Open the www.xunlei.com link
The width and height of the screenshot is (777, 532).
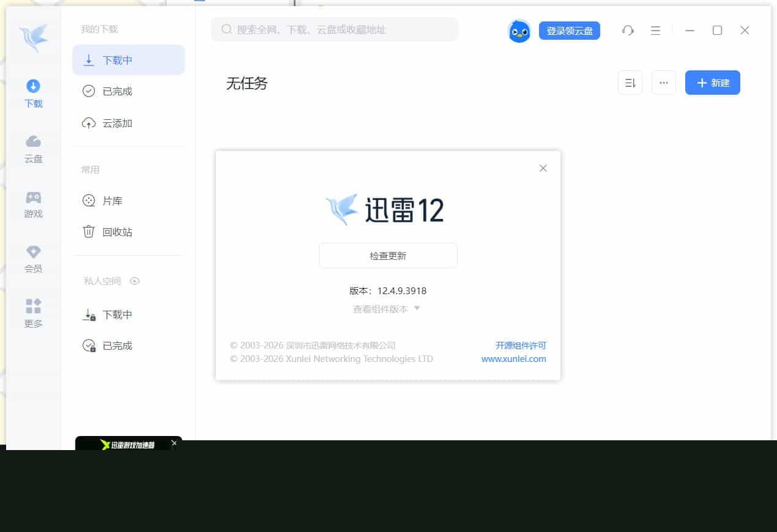pos(514,359)
